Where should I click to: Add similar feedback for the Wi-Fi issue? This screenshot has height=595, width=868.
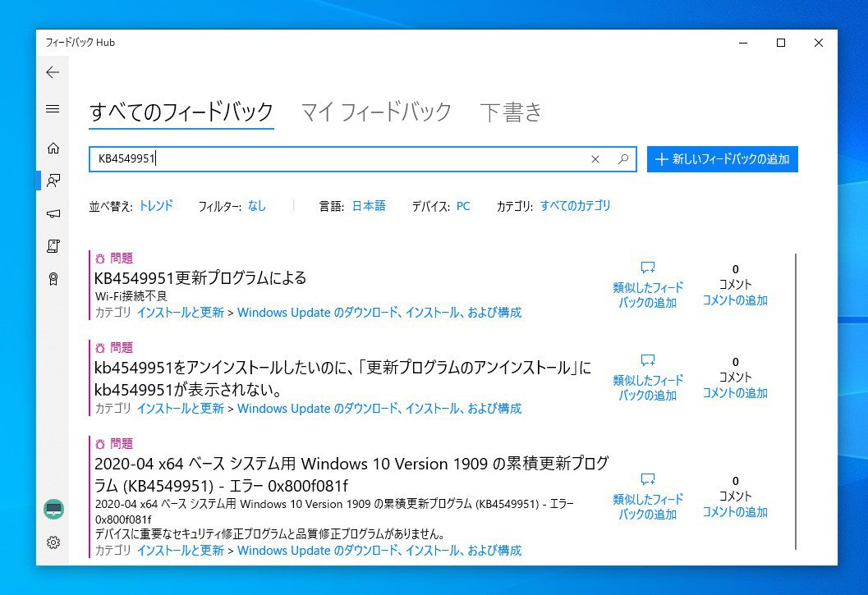pyautogui.click(x=648, y=285)
